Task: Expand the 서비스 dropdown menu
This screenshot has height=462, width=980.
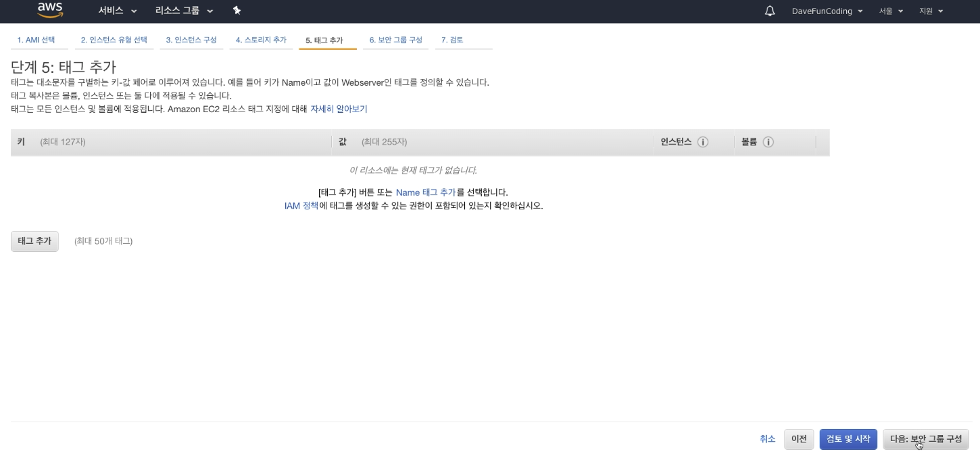Action: [x=118, y=11]
